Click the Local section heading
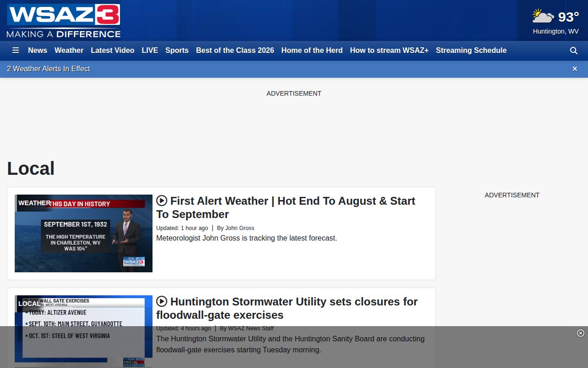The width and height of the screenshot is (588, 368). click(x=31, y=168)
